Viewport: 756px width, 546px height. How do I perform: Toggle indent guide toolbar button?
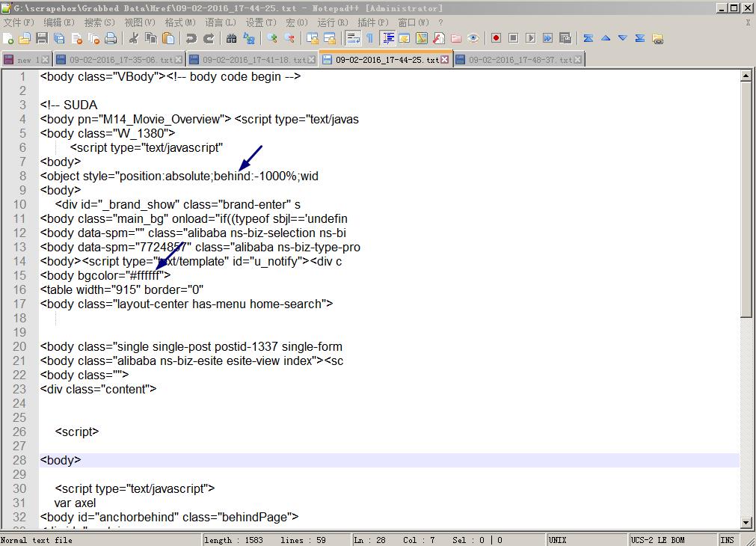[x=387, y=39]
